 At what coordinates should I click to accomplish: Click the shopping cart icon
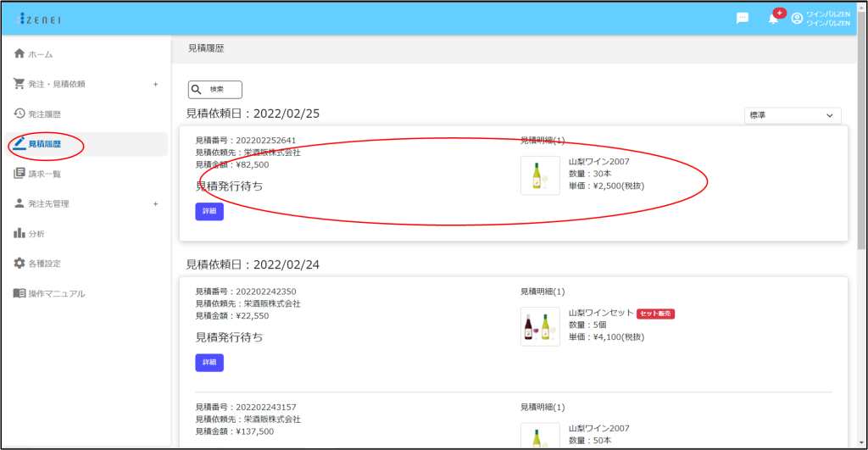[19, 84]
